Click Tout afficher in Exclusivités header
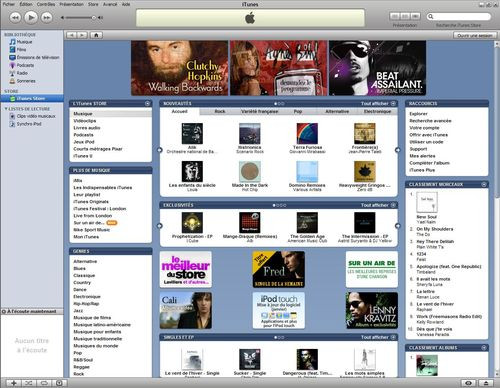 point(375,205)
